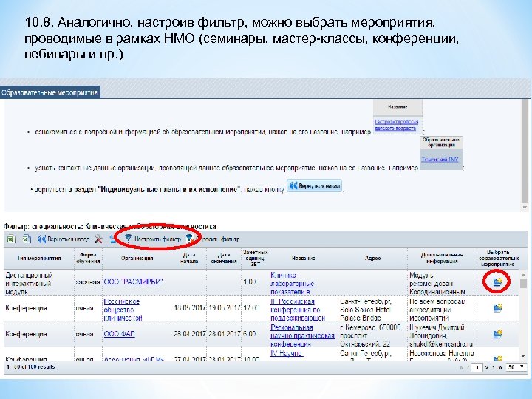The width and height of the screenshot is (532, 399).
Task: Open IV Научно event link
Action: click(x=287, y=353)
